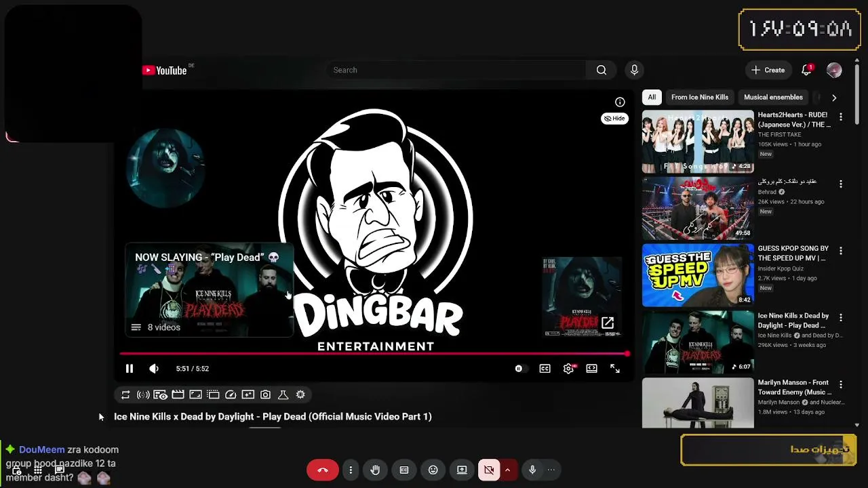This screenshot has height=488, width=868.
Task: Open options for GUESS KPOP SONG video
Action: 841,251
